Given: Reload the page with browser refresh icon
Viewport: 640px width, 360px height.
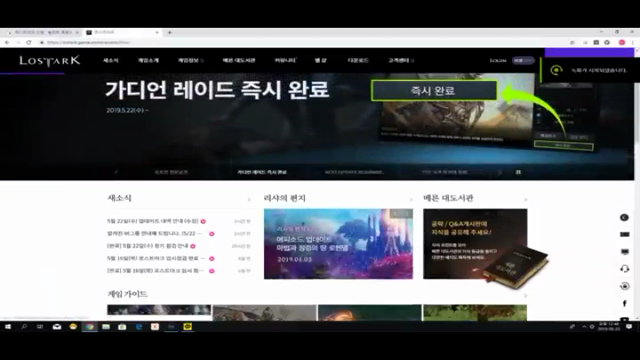Looking at the screenshot, I should (29, 42).
